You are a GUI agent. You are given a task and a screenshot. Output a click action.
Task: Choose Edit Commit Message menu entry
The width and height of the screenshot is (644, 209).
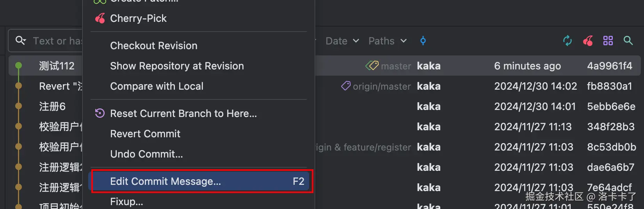pos(165,181)
